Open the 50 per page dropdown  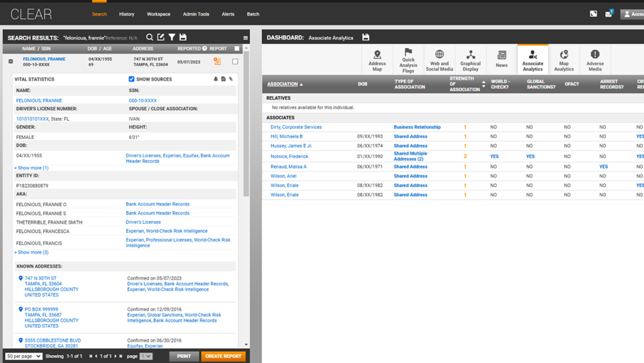coord(24,356)
